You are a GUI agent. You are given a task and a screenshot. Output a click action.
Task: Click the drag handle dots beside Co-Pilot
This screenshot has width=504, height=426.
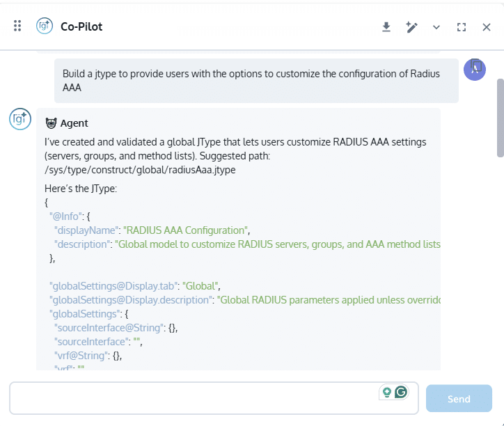[x=17, y=26]
